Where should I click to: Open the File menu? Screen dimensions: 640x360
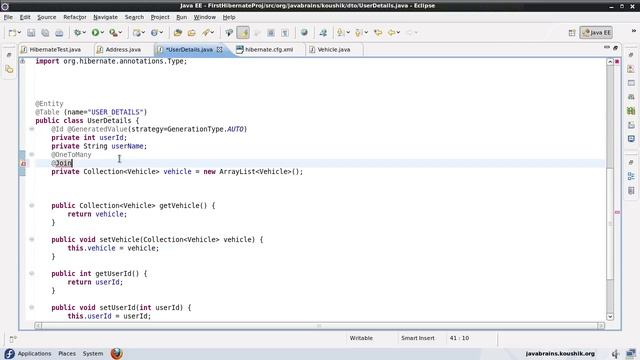tap(8, 17)
